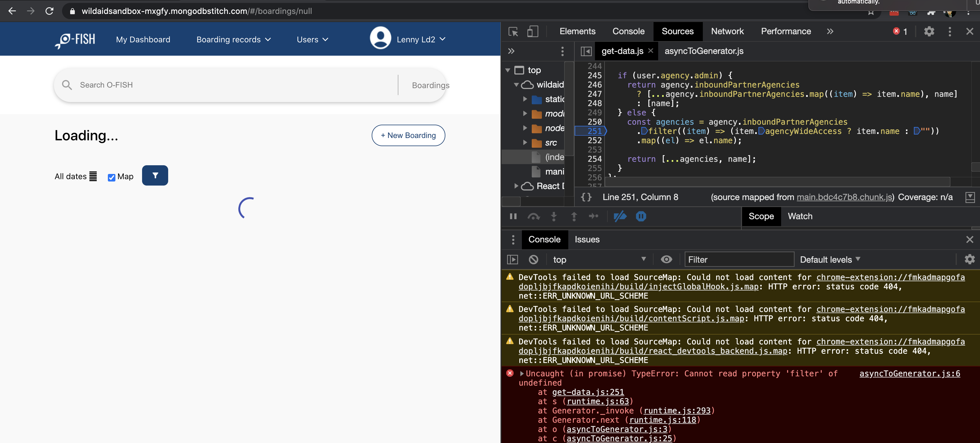Click the New Boarding button

[408, 135]
